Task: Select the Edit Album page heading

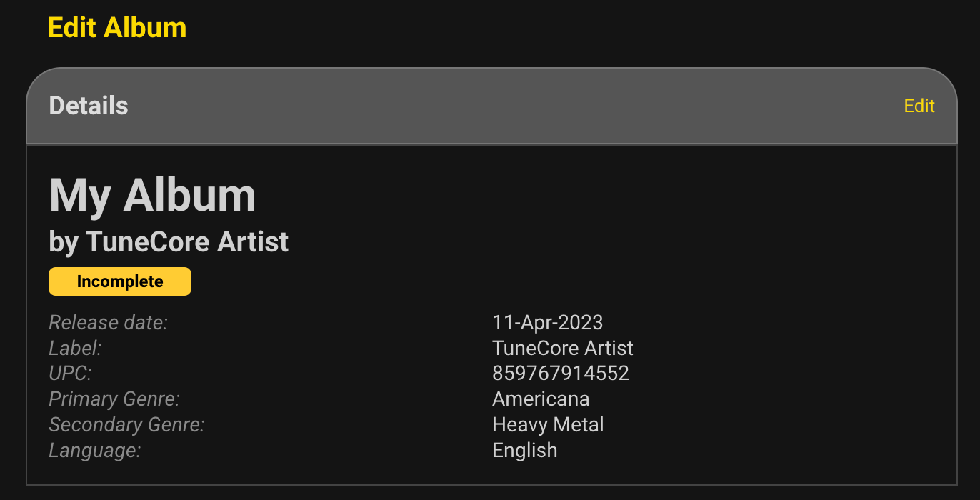Action: click(x=116, y=28)
